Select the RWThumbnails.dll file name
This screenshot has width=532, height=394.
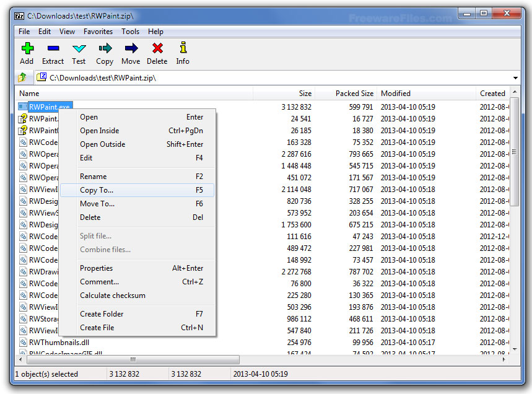(59, 343)
